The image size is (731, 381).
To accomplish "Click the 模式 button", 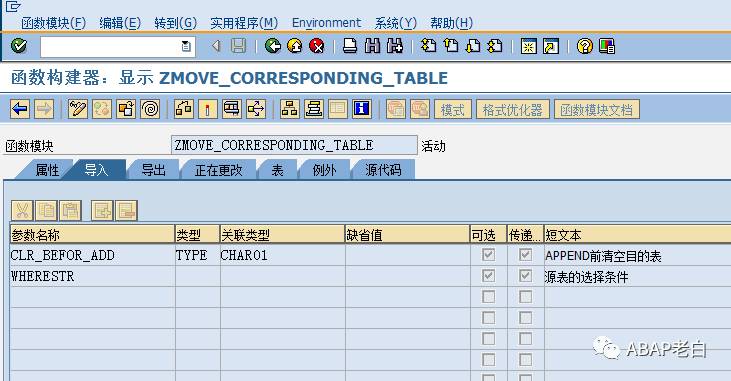I will tap(453, 110).
